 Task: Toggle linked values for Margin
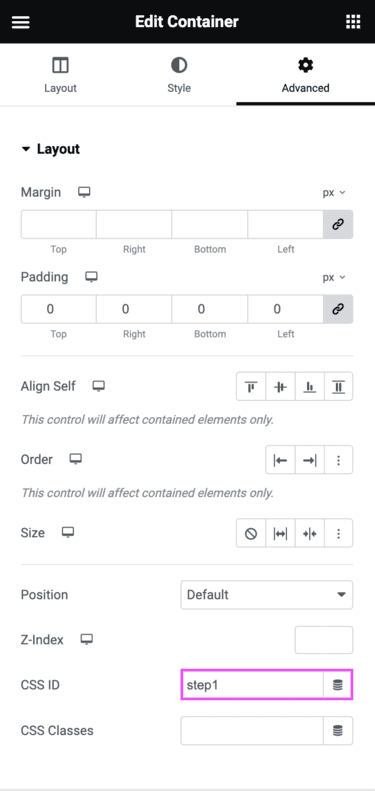pyautogui.click(x=338, y=224)
